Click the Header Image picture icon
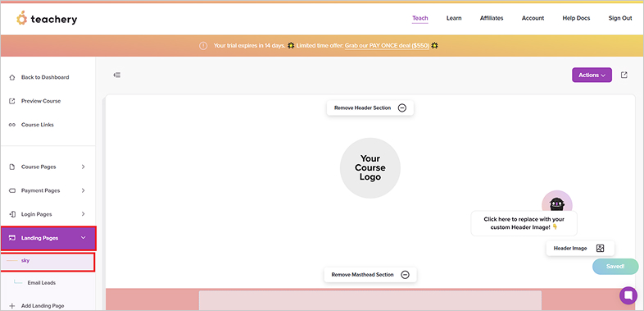 point(600,249)
